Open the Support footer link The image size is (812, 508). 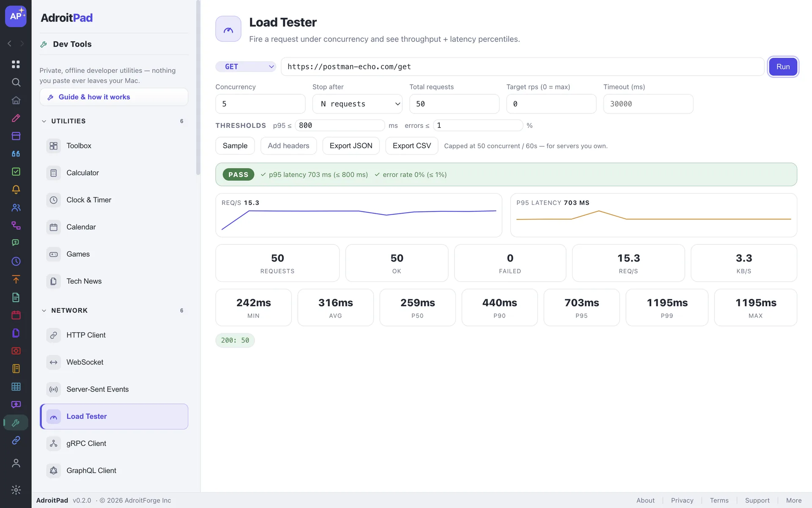757,500
